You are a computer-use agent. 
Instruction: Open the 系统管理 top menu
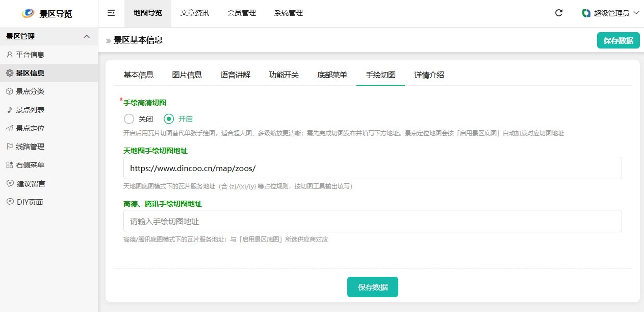(x=289, y=13)
